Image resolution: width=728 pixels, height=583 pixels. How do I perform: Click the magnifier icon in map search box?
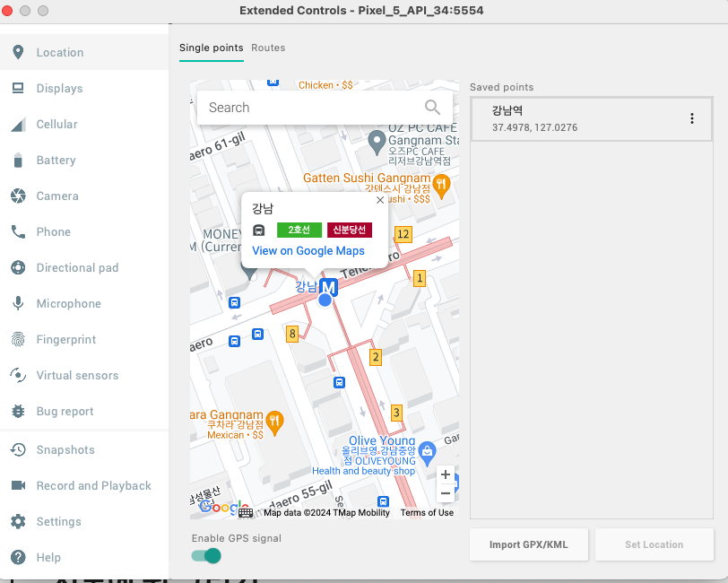432,108
